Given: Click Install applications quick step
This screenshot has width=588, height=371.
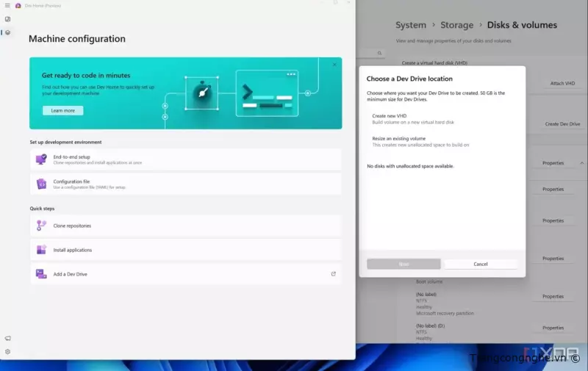Looking at the screenshot, I should (184, 250).
